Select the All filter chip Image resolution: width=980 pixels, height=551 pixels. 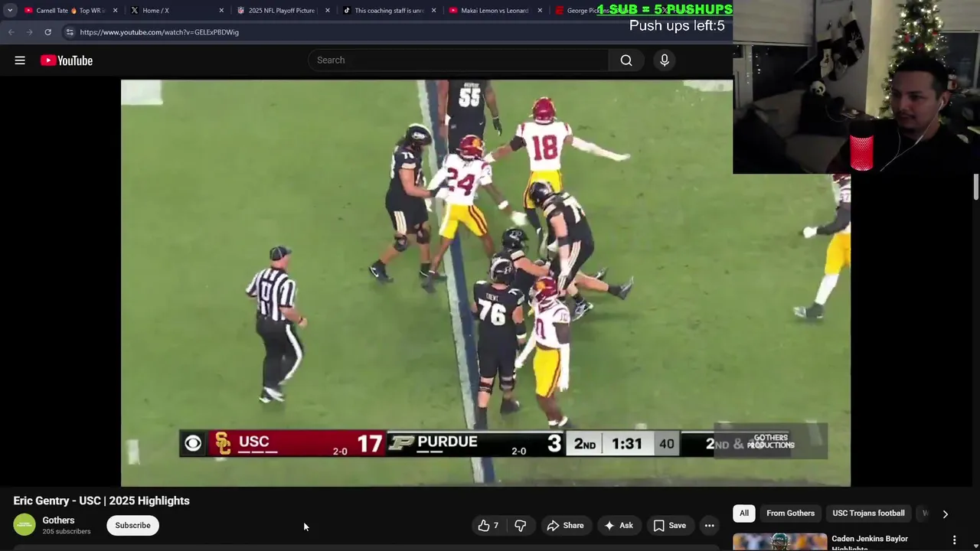pyautogui.click(x=744, y=514)
